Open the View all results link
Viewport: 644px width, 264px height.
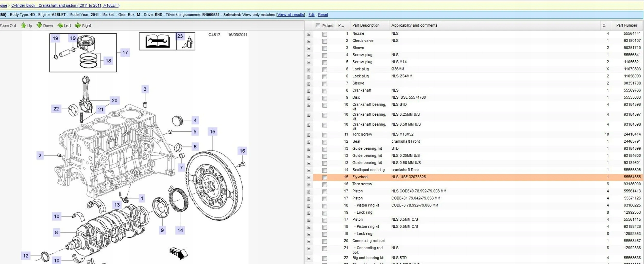click(x=290, y=15)
